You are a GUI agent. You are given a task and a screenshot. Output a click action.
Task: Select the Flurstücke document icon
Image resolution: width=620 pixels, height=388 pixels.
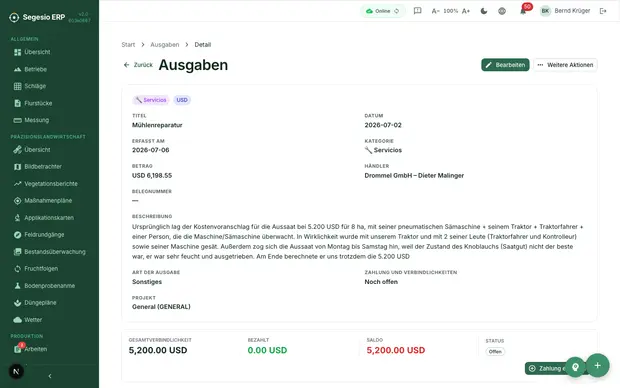click(x=17, y=103)
